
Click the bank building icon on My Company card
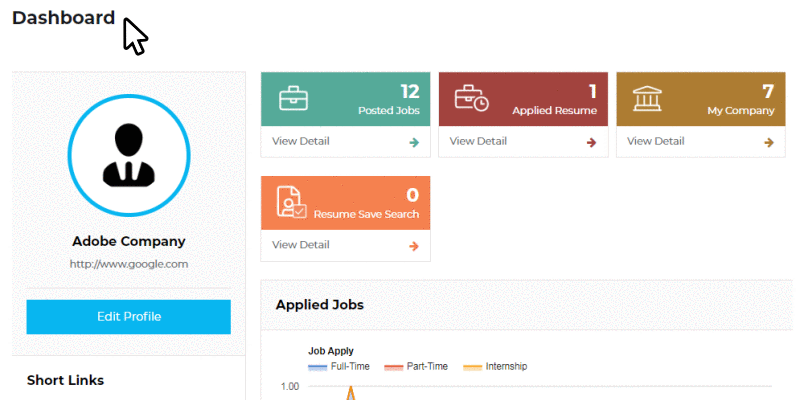(647, 98)
